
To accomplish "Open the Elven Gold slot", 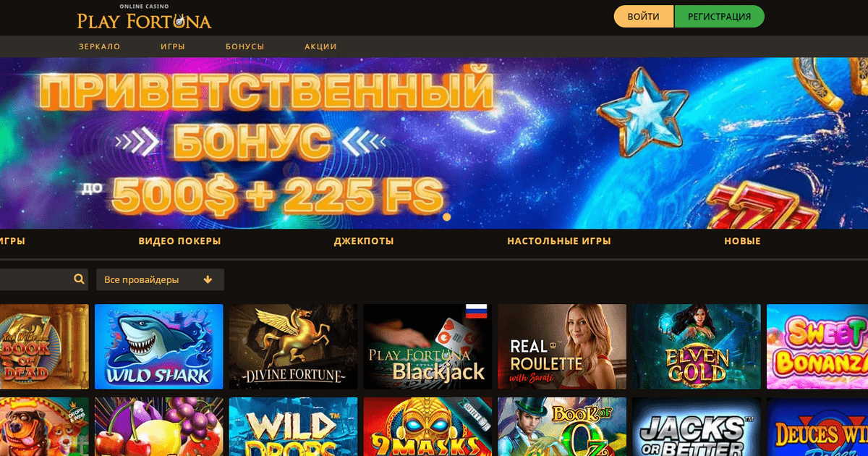I will (697, 346).
